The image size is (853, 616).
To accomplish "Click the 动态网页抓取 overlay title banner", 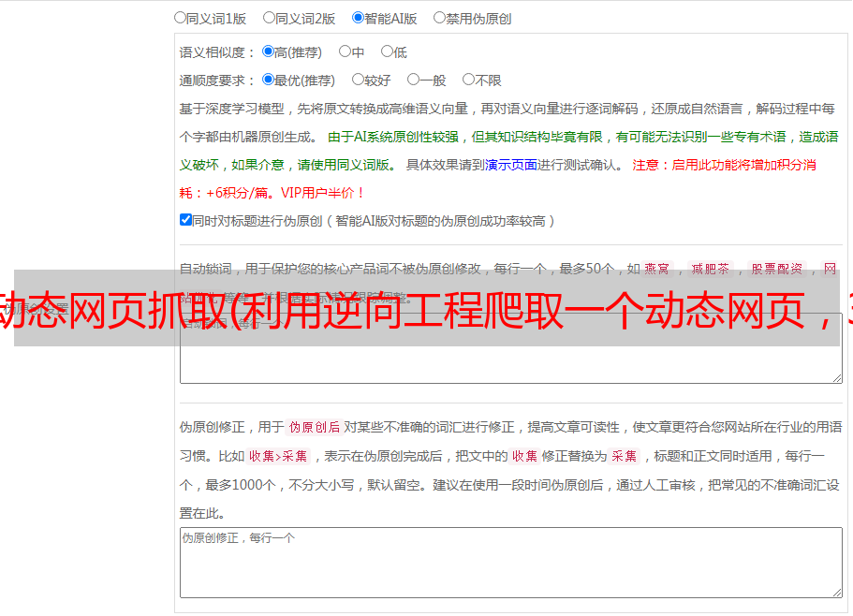I will [426, 309].
